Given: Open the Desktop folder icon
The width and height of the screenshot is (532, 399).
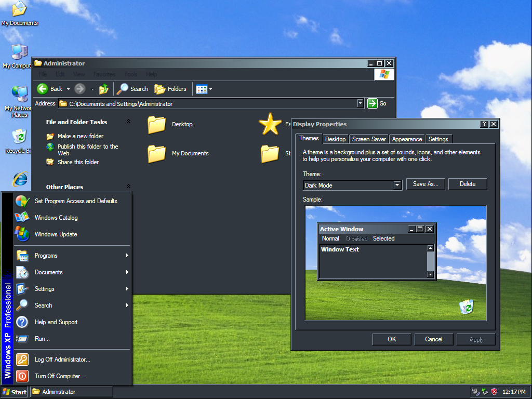Looking at the screenshot, I should tap(156, 125).
